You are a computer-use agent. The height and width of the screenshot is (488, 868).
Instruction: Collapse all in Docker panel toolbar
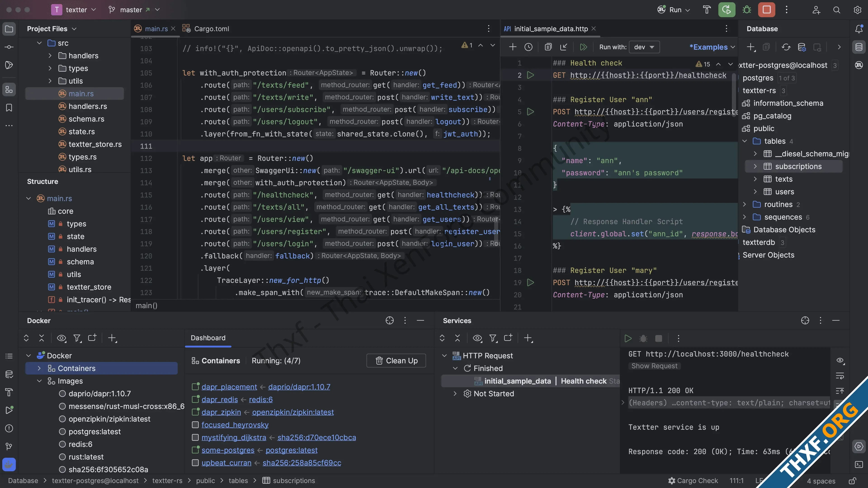[x=41, y=338]
